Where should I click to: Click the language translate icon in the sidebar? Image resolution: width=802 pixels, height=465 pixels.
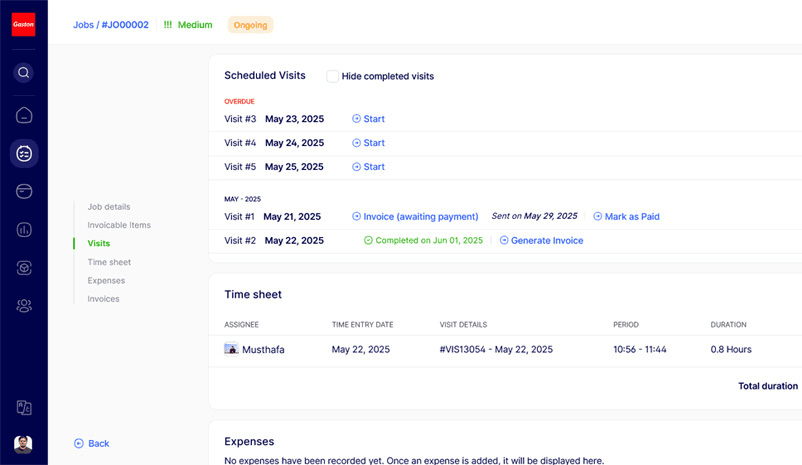pyautogui.click(x=24, y=407)
